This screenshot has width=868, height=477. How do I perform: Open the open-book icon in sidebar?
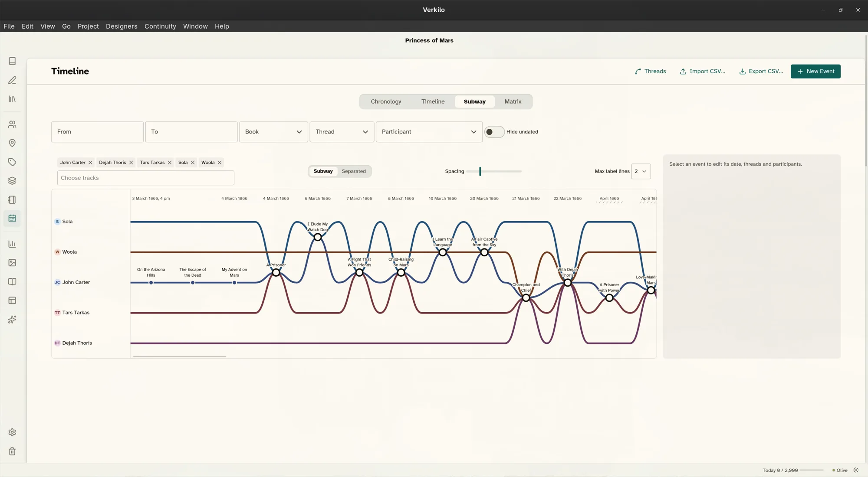(12, 282)
